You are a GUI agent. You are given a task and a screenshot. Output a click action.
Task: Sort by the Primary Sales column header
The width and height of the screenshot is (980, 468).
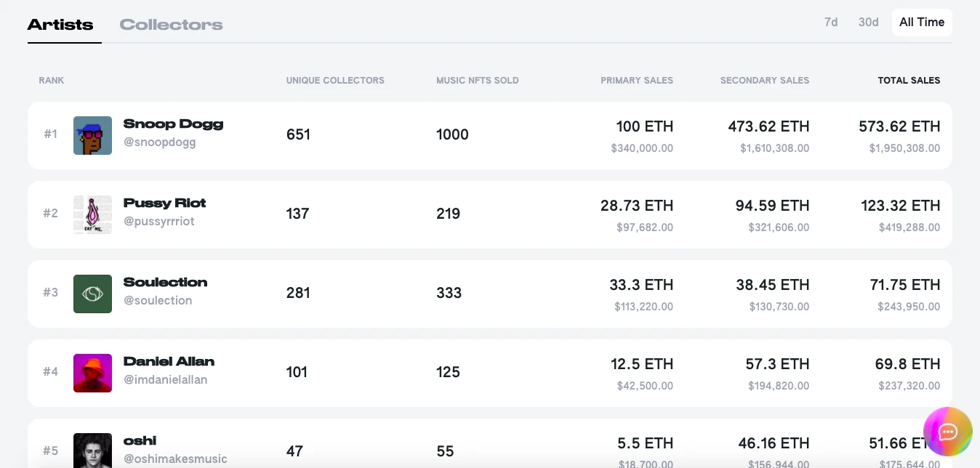[637, 81]
